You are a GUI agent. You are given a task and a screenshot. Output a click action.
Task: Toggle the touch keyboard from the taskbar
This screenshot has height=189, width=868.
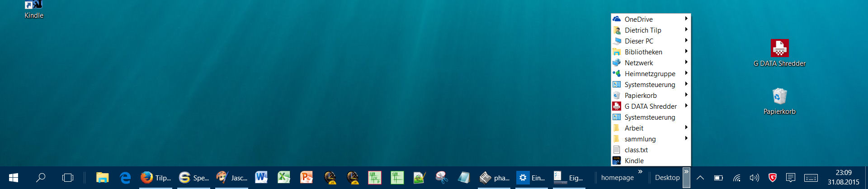point(811,178)
